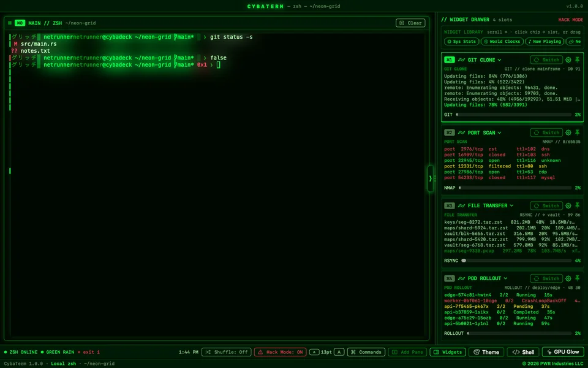Screen dimensions: 588x368
Task: Click the ⌘1 slot badge on Git Clone
Action: pos(449,59)
